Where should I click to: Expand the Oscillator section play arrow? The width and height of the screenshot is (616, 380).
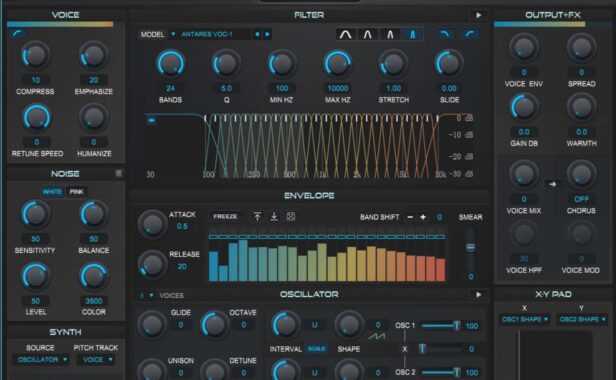[x=478, y=294]
